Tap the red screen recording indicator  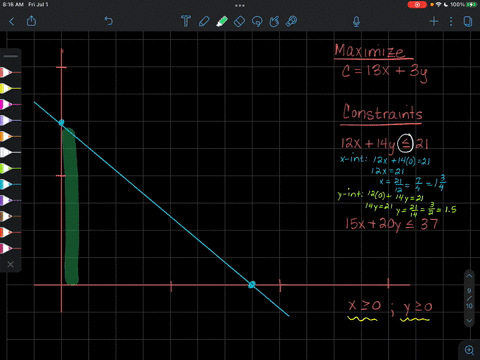pyautogui.click(x=417, y=4)
